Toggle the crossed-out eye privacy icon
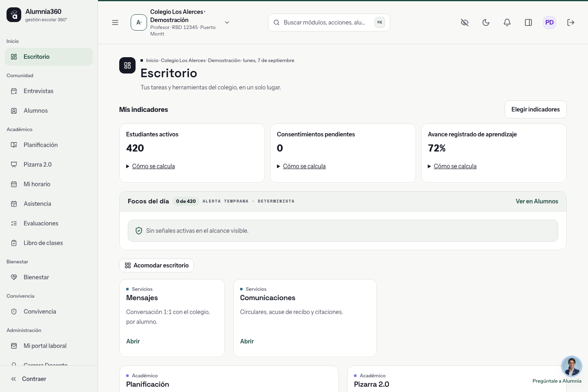 point(465,22)
